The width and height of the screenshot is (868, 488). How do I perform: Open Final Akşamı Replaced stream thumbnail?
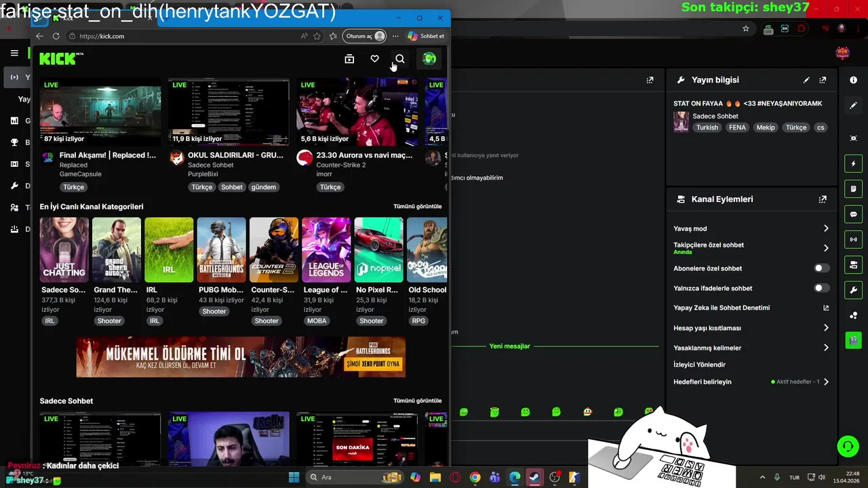100,112
